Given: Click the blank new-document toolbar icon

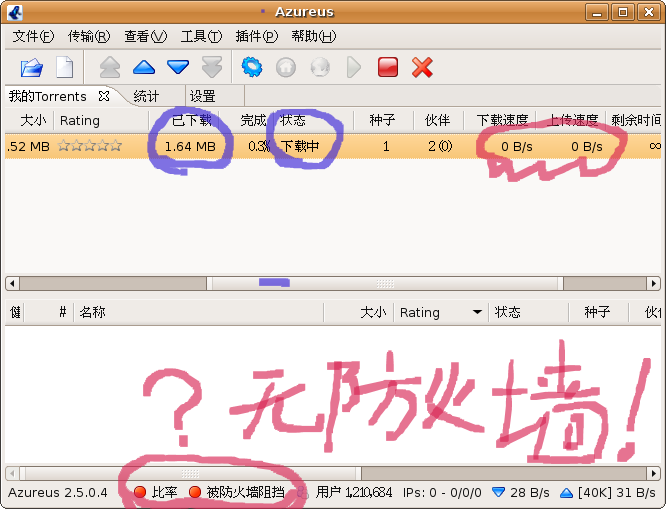Looking at the screenshot, I should (65, 67).
